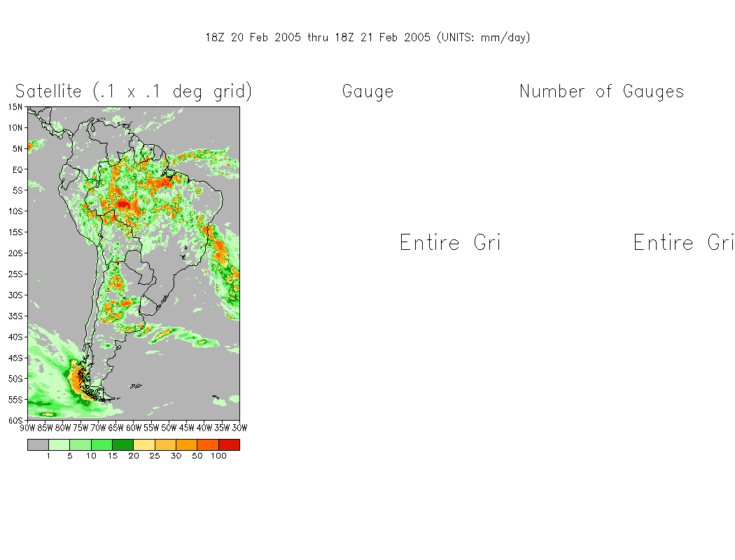Click the 'Number of Gauges' heading
The height and width of the screenshot is (560, 735).
602,92
